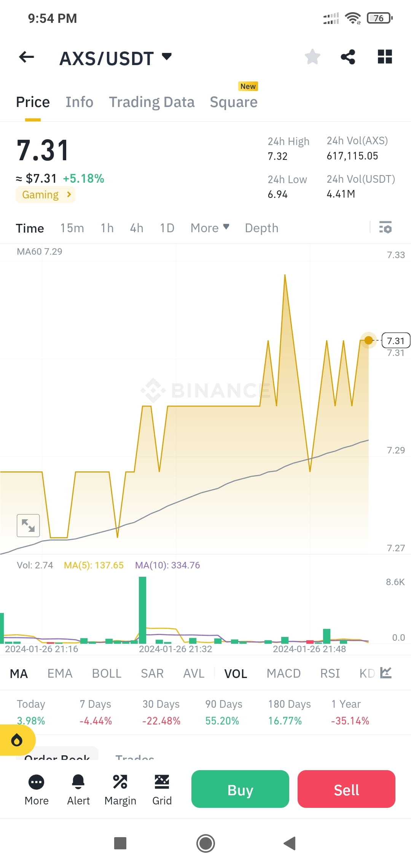The width and height of the screenshot is (411, 868).
Task: Select the 15m timeframe tab
Action: pyautogui.click(x=72, y=228)
